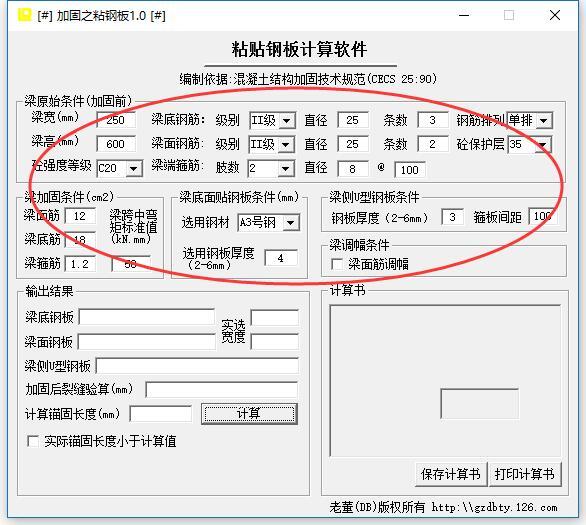This screenshot has height=525, width=586.
Task: Click the 打印计算书 button
Action: pyautogui.click(x=525, y=474)
